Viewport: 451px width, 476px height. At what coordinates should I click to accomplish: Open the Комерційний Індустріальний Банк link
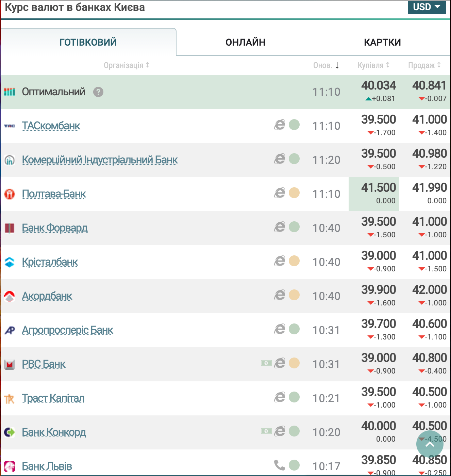100,160
